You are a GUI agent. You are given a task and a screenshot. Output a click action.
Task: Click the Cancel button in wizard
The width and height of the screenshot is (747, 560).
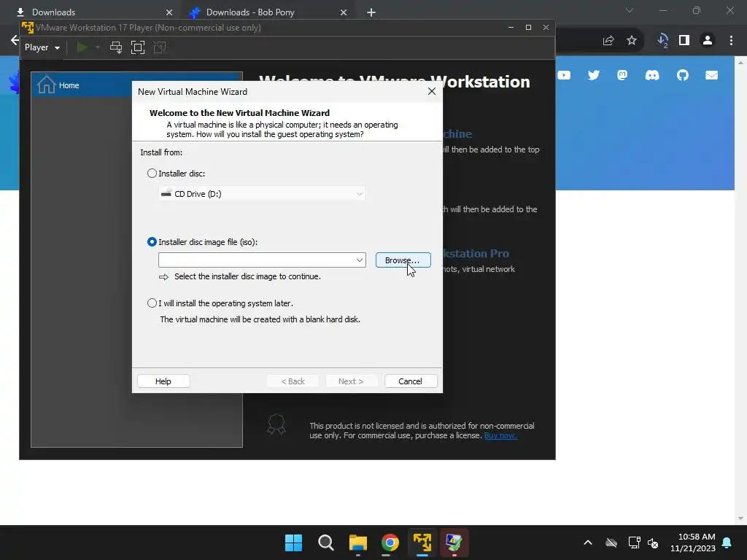410,381
